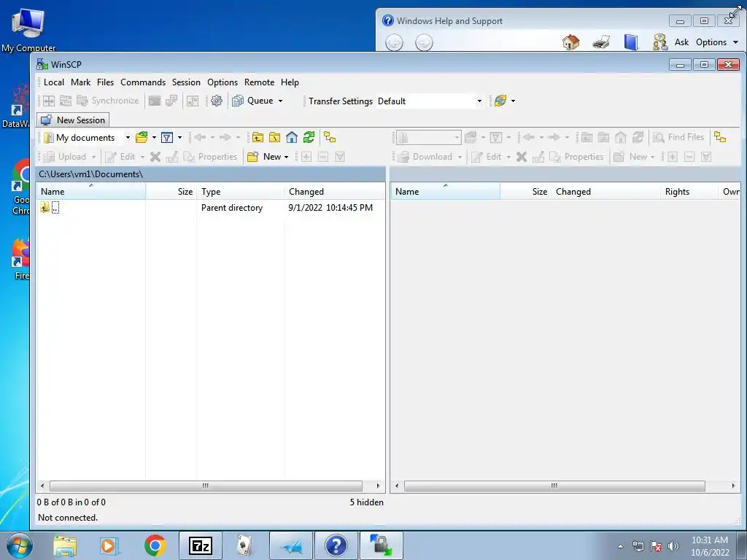The image size is (747, 560).
Task: Click Ask in Windows Help window
Action: click(681, 42)
